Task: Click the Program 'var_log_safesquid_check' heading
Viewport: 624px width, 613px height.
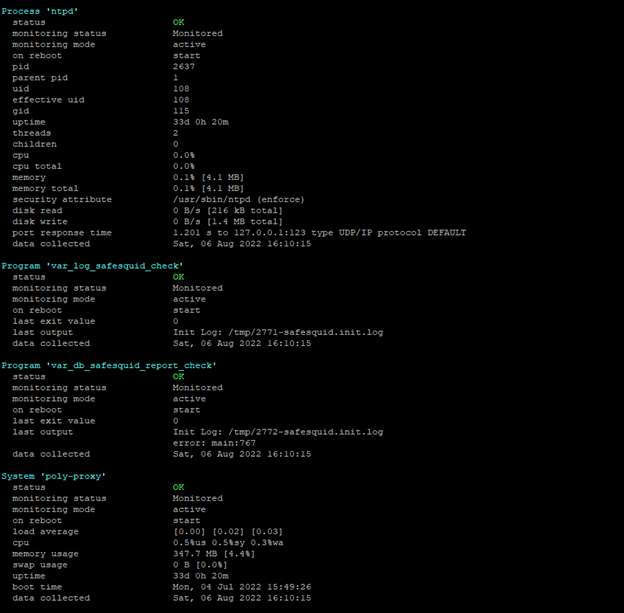Action: click(92, 266)
